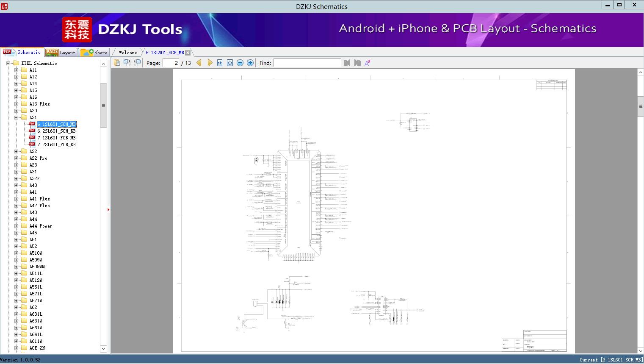Open the Welcome document tab
The height and width of the screenshot is (364, 644).
pyautogui.click(x=128, y=53)
